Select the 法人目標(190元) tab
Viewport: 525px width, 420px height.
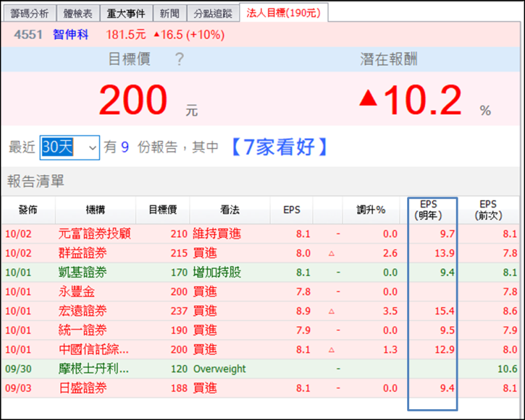(284, 13)
